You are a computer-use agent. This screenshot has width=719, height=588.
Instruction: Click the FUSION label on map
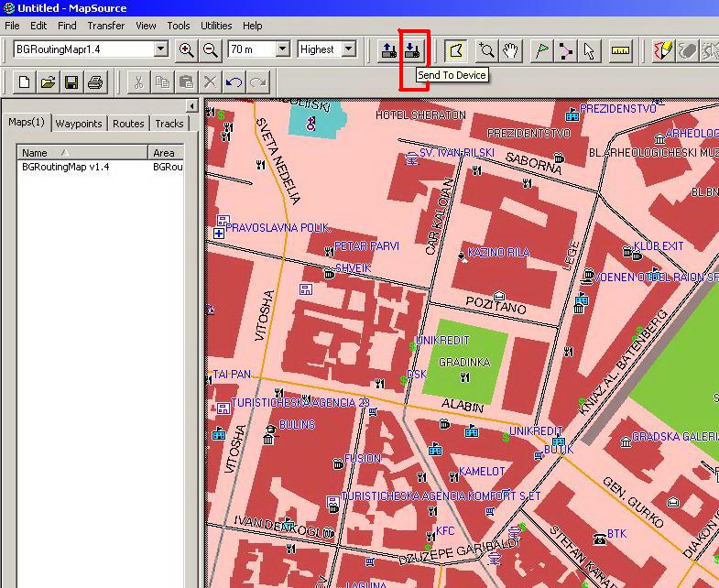363,458
